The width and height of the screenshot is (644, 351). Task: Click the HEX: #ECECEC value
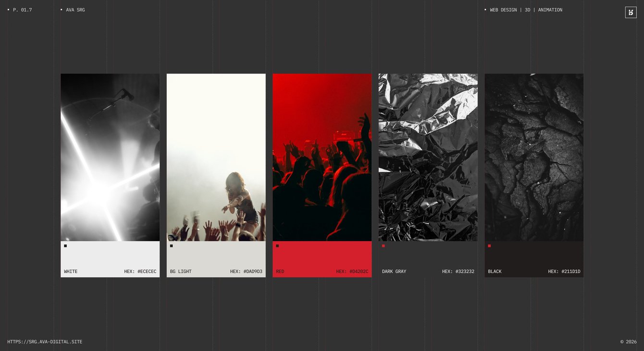(140, 272)
